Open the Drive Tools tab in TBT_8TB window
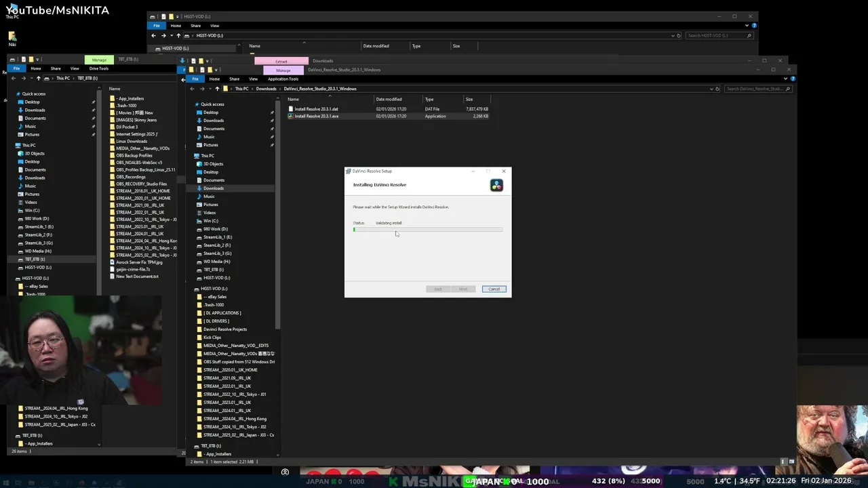 (99, 68)
